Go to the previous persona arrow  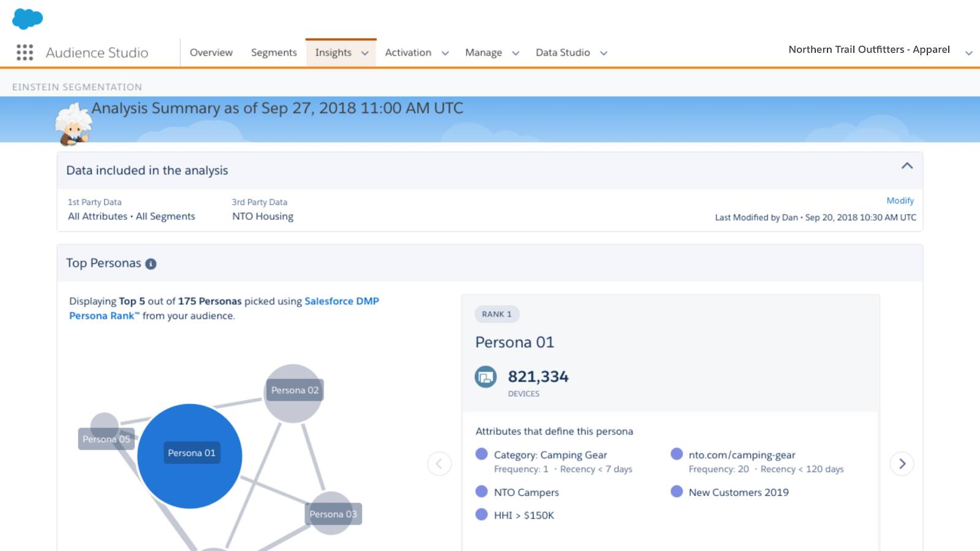tap(439, 463)
